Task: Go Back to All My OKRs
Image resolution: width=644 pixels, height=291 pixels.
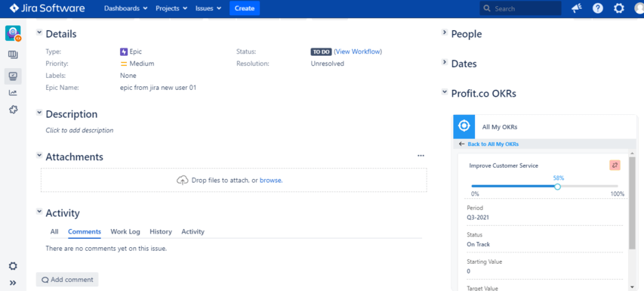Action: pos(493,144)
